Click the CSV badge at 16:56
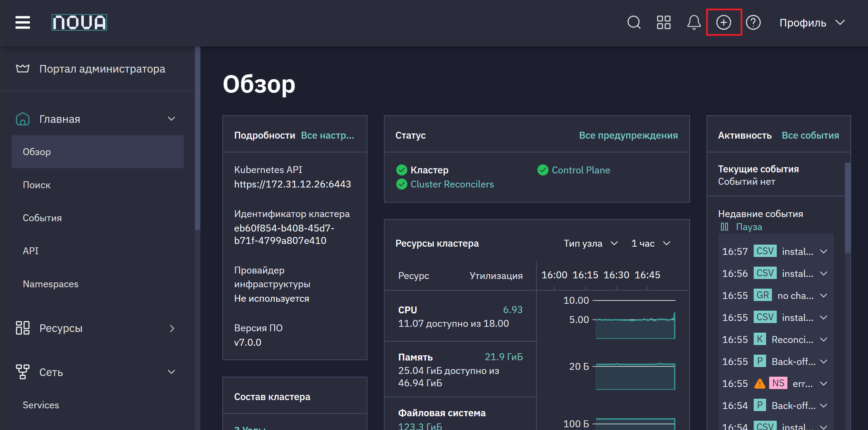 (765, 273)
